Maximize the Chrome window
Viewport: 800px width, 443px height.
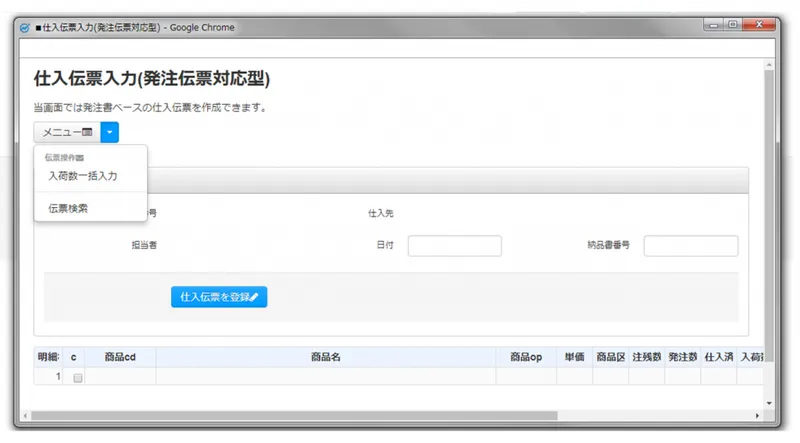733,24
